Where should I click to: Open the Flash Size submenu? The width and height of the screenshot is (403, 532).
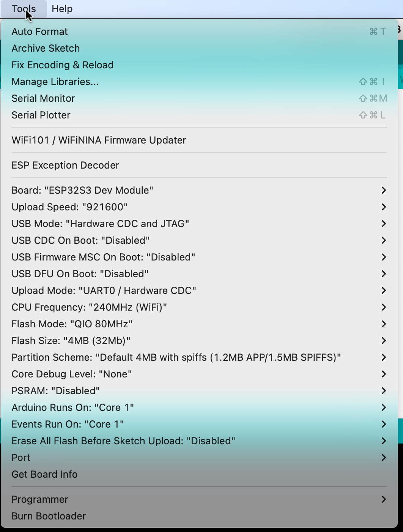71,341
